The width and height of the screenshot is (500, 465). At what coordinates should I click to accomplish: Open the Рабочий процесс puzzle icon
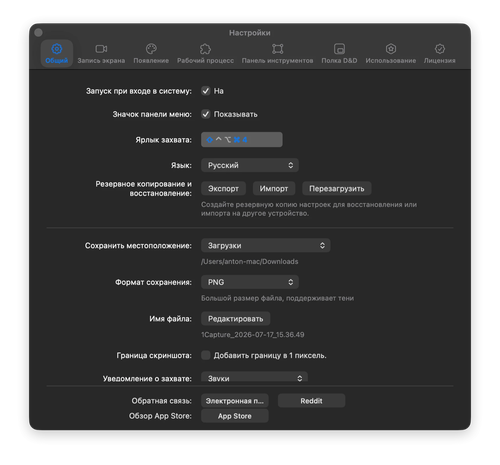[x=205, y=49]
